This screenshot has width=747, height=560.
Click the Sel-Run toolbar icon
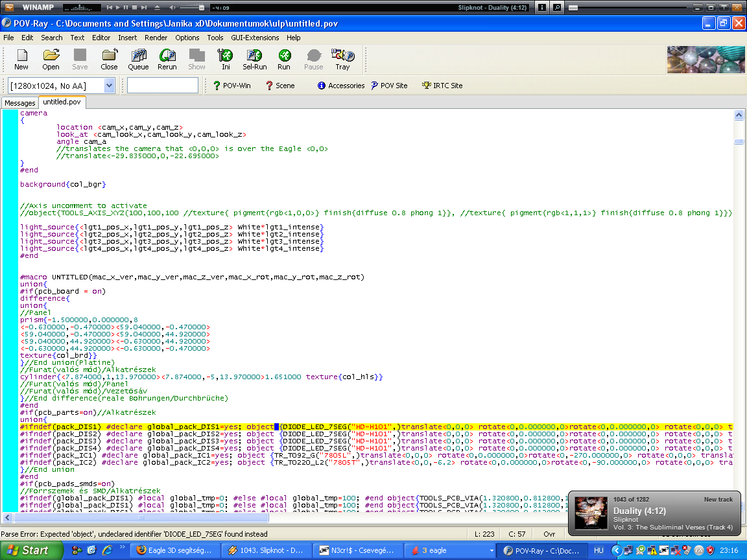pos(255,59)
